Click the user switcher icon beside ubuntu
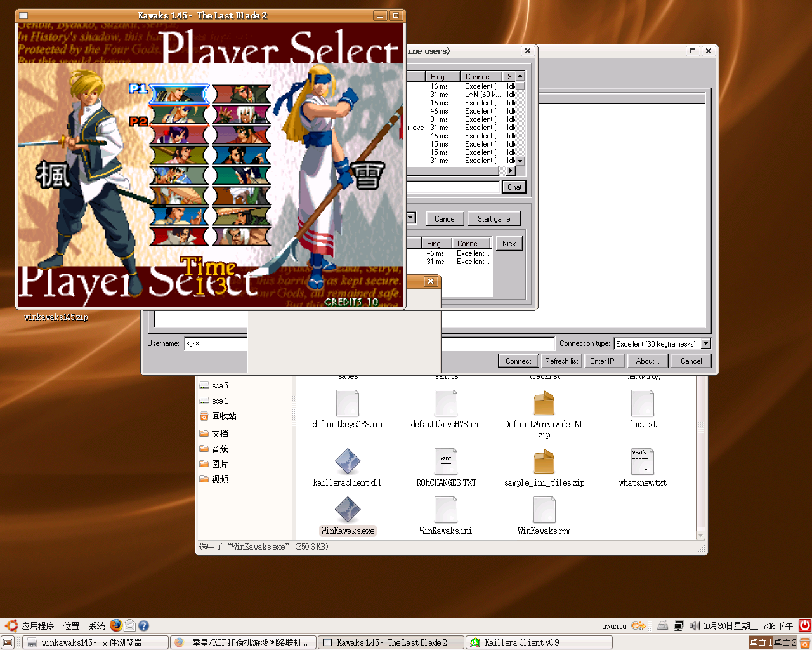Viewport: 812px width, 650px height. point(638,626)
